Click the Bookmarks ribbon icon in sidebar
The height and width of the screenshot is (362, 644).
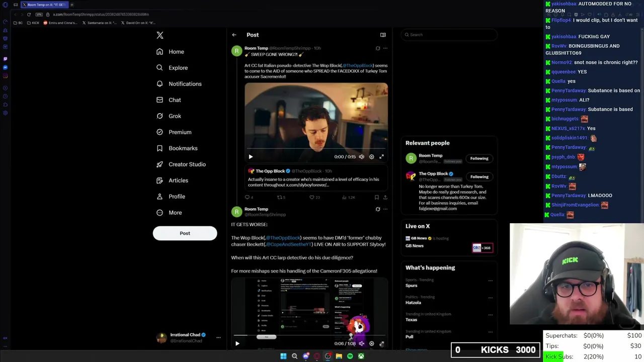tap(159, 148)
